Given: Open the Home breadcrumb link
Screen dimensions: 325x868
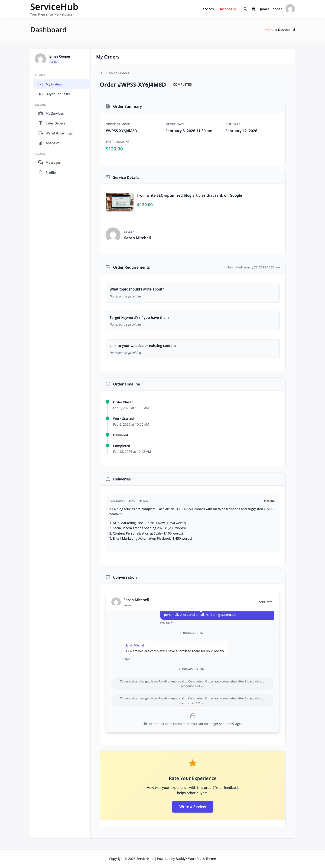Looking at the screenshot, I should 270,30.
